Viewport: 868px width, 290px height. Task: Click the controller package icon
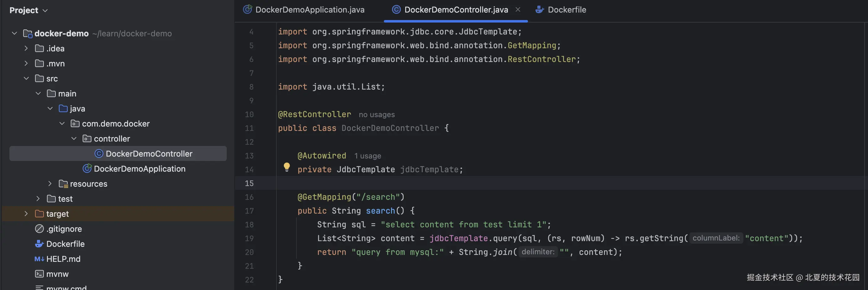point(87,139)
